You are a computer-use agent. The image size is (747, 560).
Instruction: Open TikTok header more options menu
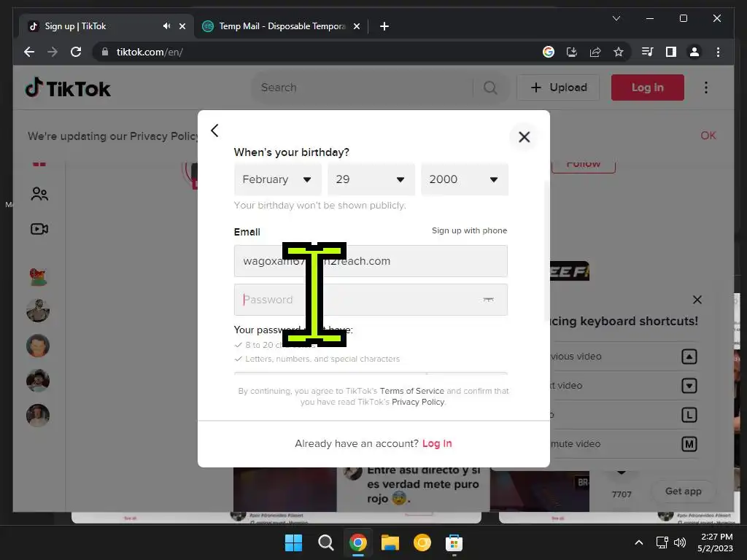pyautogui.click(x=706, y=87)
